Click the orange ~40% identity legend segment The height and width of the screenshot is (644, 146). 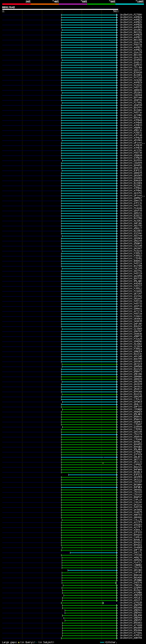[45, 4]
